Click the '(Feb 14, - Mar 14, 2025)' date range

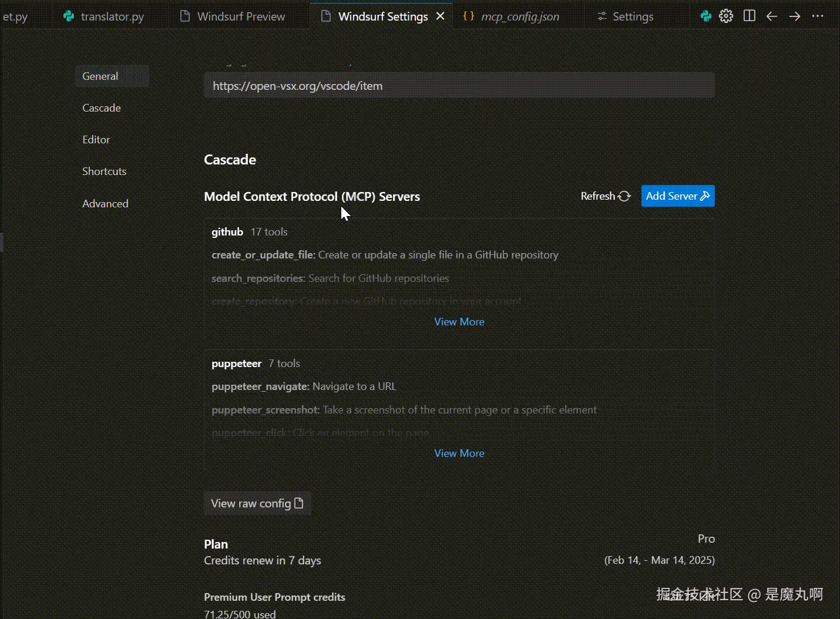[x=660, y=560]
